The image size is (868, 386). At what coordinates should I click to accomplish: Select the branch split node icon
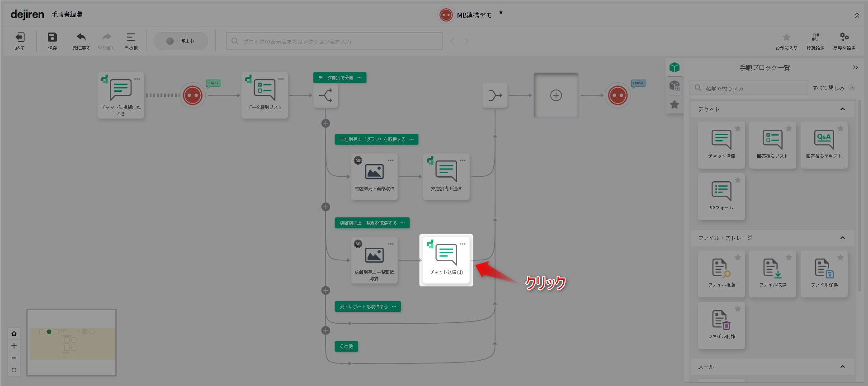point(325,95)
